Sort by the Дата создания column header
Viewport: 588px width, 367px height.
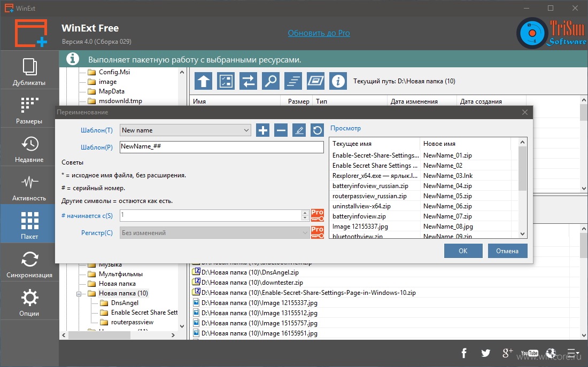(491, 101)
